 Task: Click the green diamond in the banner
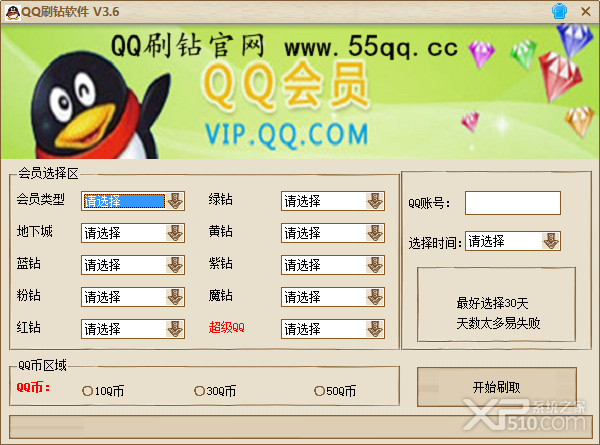pos(523,54)
